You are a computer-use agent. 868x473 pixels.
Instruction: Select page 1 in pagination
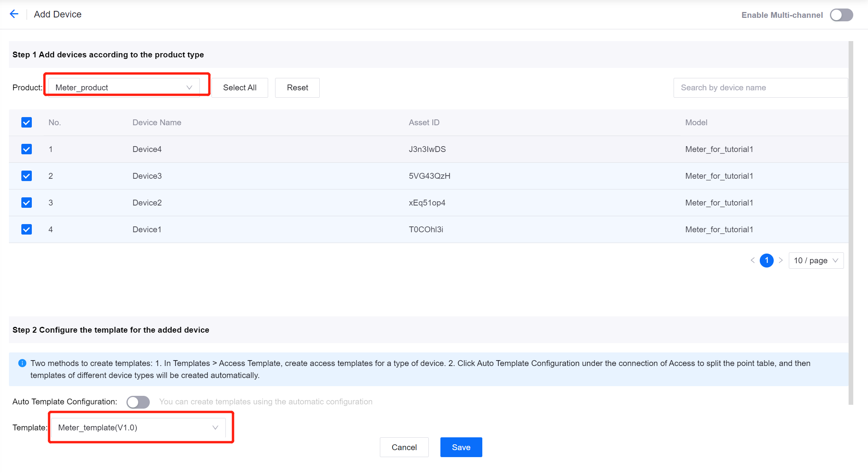click(x=766, y=261)
